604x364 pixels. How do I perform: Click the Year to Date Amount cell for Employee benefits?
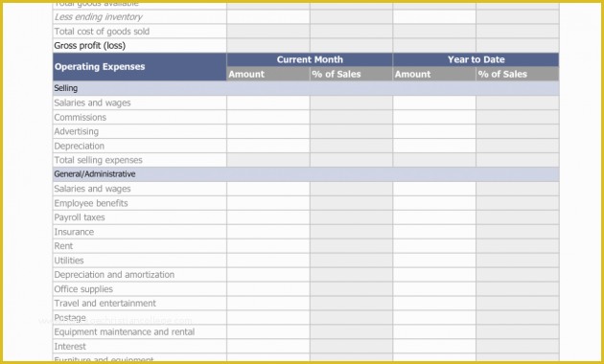coord(434,203)
